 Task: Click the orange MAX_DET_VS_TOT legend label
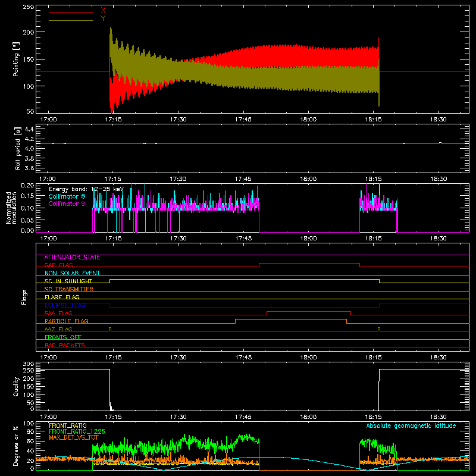[x=74, y=437]
